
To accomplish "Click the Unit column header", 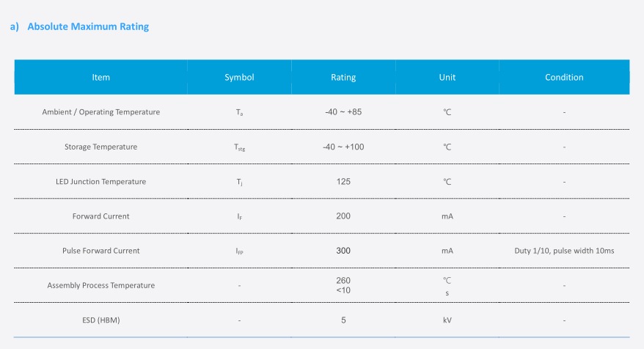I will coord(447,77).
